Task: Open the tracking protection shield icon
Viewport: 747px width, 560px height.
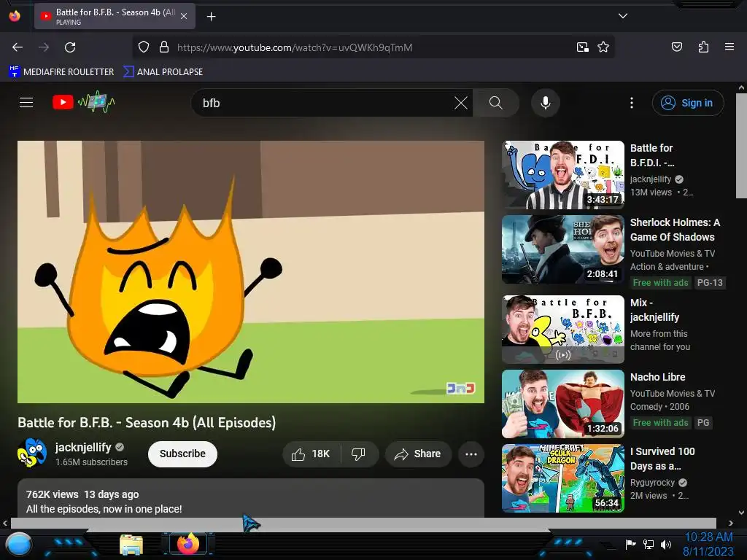Action: 144,47
